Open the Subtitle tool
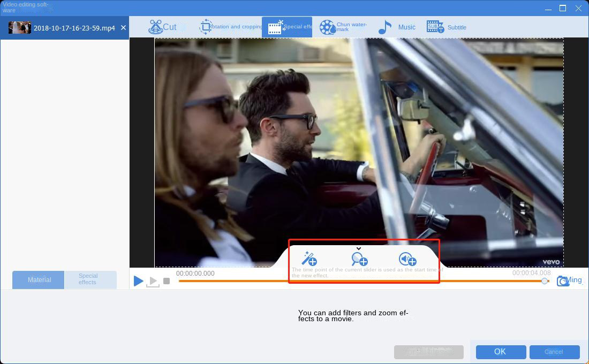This screenshot has height=364, width=589. pos(446,27)
